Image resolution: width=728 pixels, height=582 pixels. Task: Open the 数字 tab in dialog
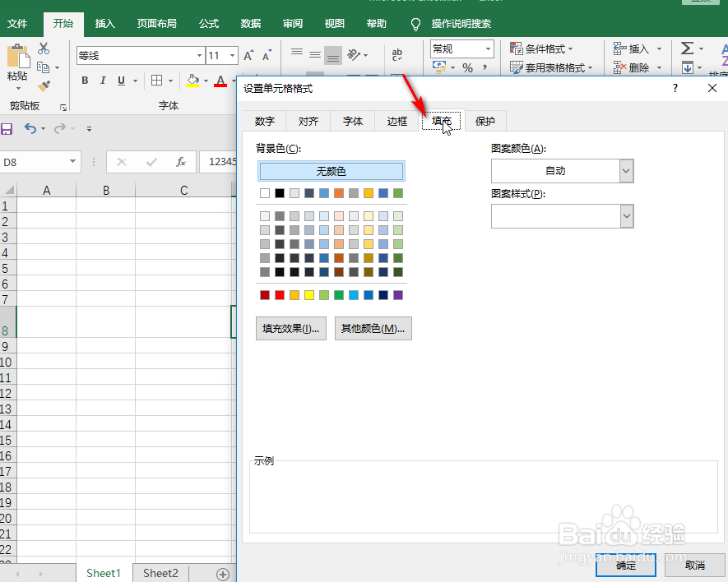coord(265,121)
